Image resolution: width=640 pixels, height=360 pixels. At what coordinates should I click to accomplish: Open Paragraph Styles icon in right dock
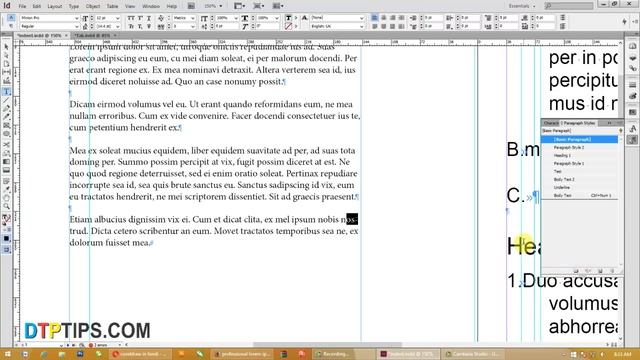pyautogui.click(x=633, y=140)
